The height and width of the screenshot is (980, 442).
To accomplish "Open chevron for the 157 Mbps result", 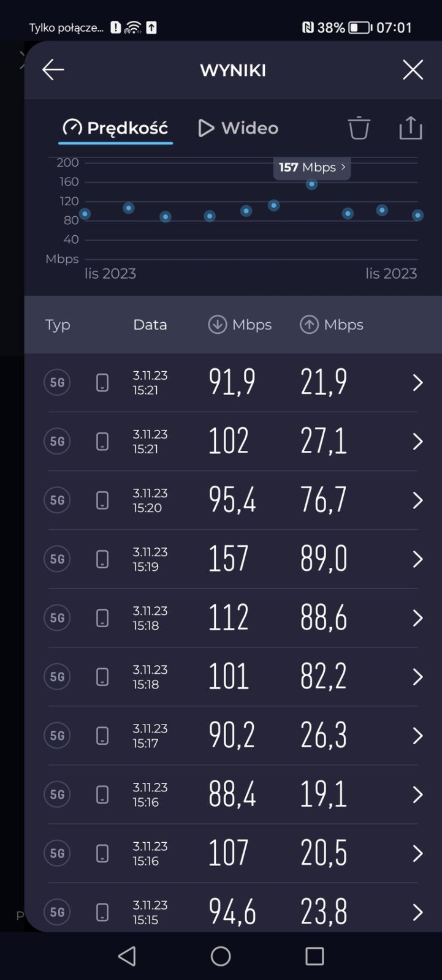I will 417,559.
